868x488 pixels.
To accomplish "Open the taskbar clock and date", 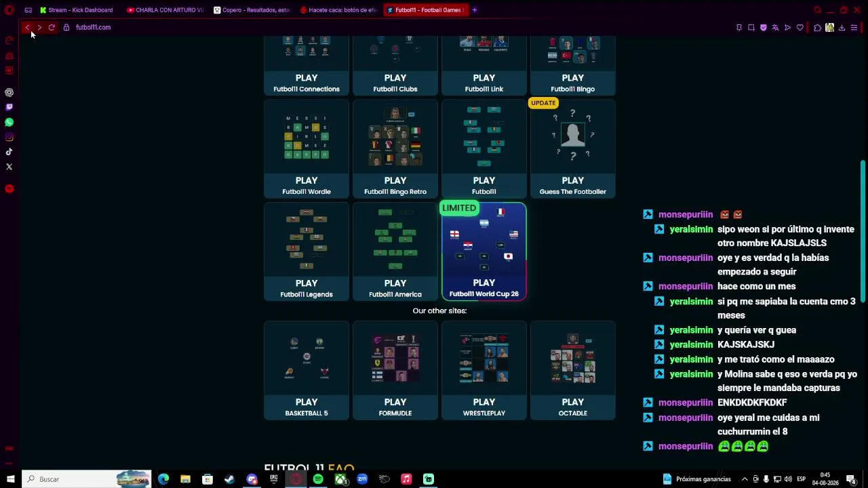I will pyautogui.click(x=825, y=479).
